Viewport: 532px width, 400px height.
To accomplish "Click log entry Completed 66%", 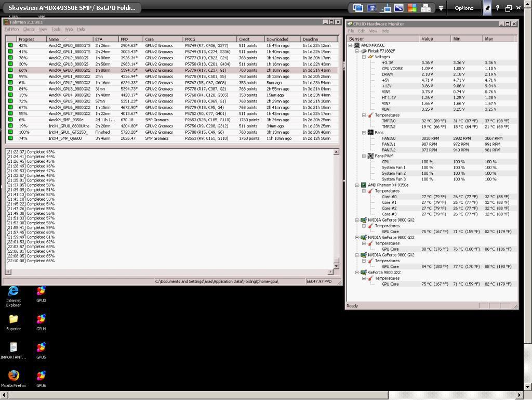I will [x=31, y=261].
